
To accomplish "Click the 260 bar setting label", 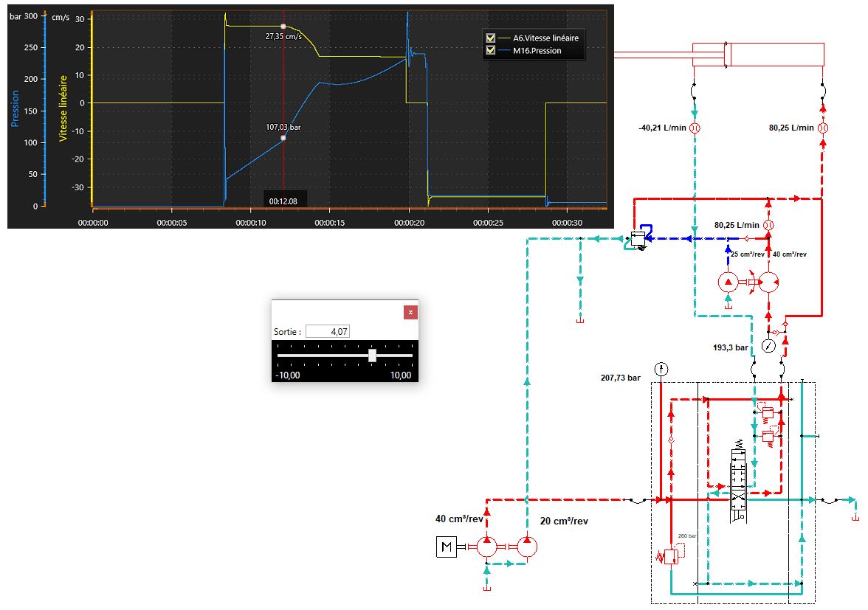I will tap(687, 536).
